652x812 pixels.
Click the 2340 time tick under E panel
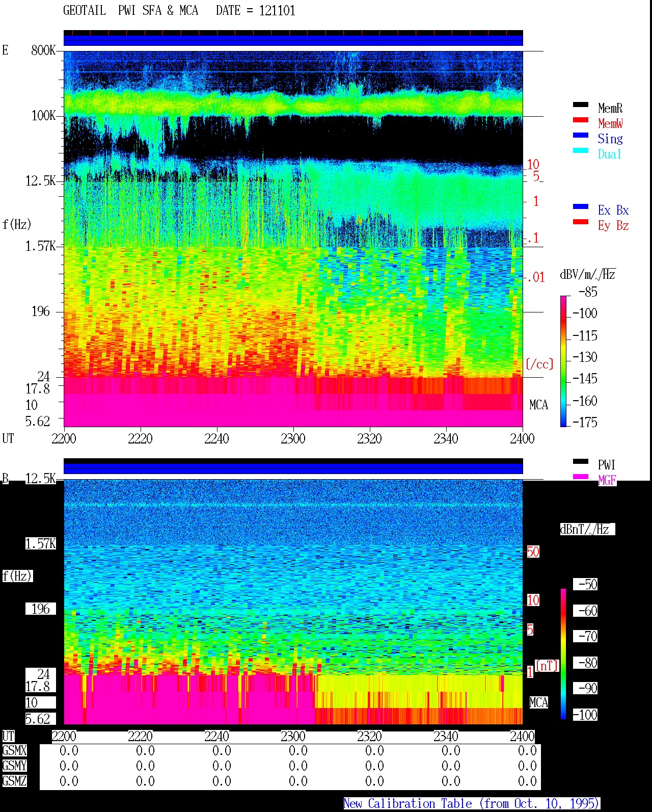click(x=446, y=439)
